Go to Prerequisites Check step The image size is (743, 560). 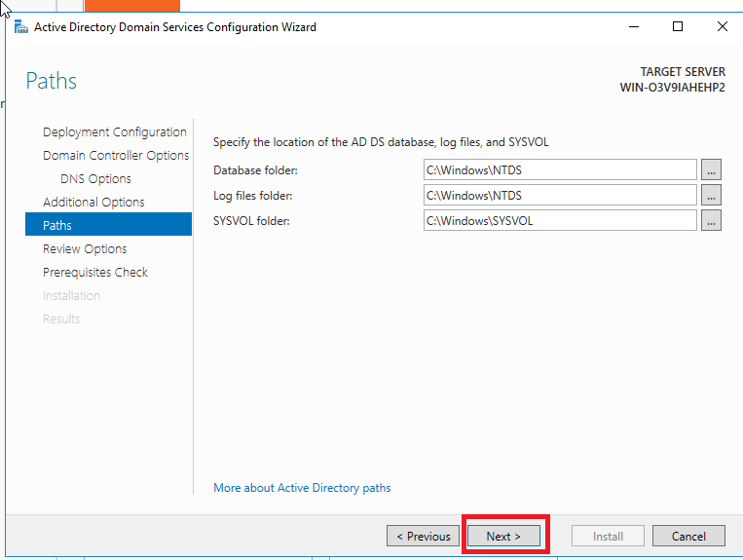click(x=95, y=273)
